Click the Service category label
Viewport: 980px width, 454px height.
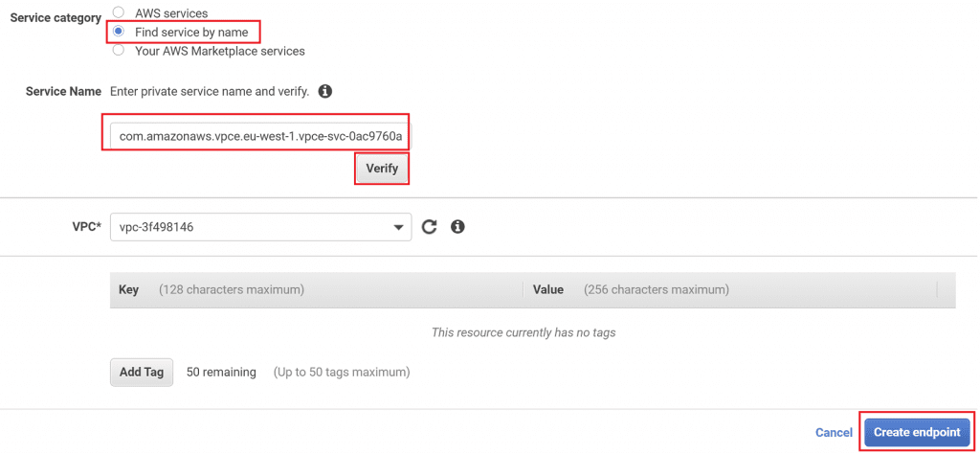[x=56, y=18]
